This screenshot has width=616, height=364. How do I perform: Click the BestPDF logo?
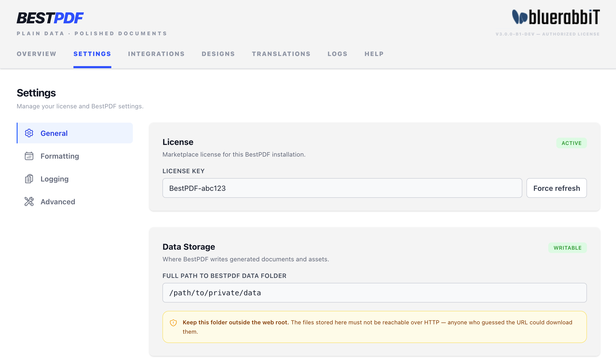[50, 18]
